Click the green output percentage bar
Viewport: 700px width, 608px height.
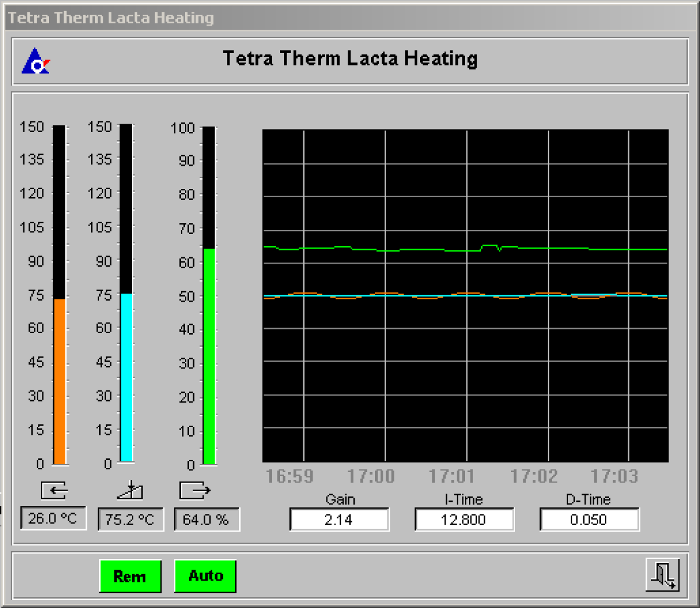(209, 356)
